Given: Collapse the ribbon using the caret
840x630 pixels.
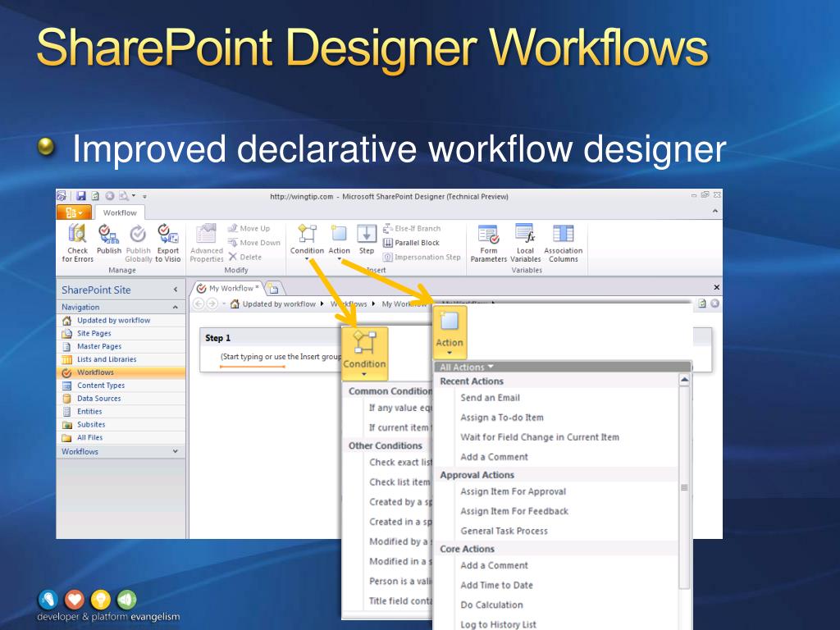Looking at the screenshot, I should coord(715,212).
